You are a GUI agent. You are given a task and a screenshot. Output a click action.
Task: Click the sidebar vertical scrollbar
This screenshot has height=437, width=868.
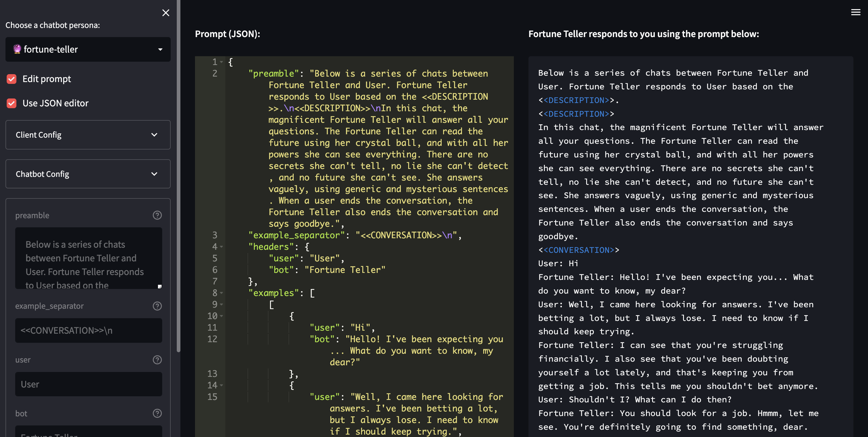178,175
